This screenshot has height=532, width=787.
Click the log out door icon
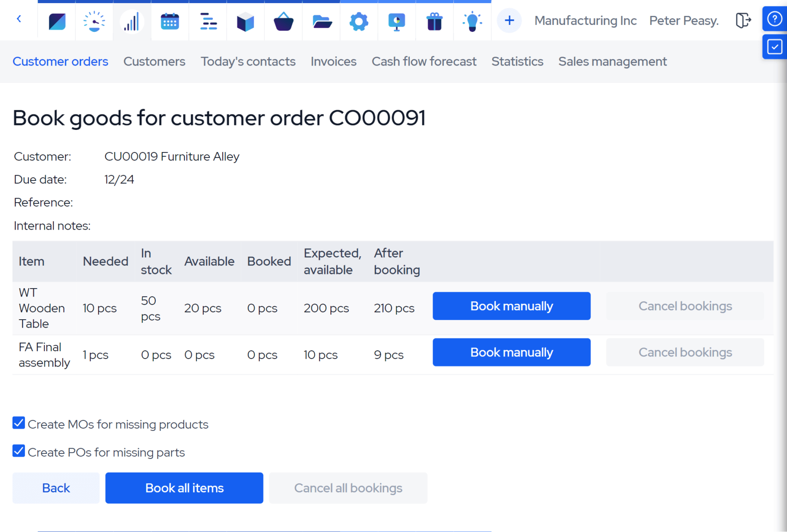(743, 20)
